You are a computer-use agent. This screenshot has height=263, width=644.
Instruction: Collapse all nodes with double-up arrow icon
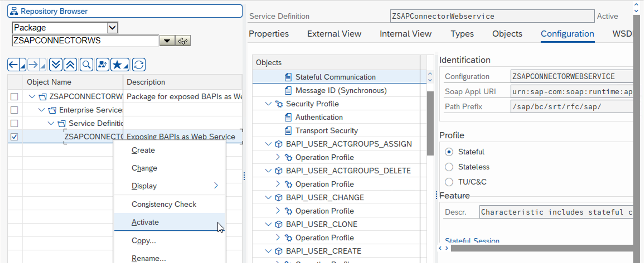tap(70, 65)
